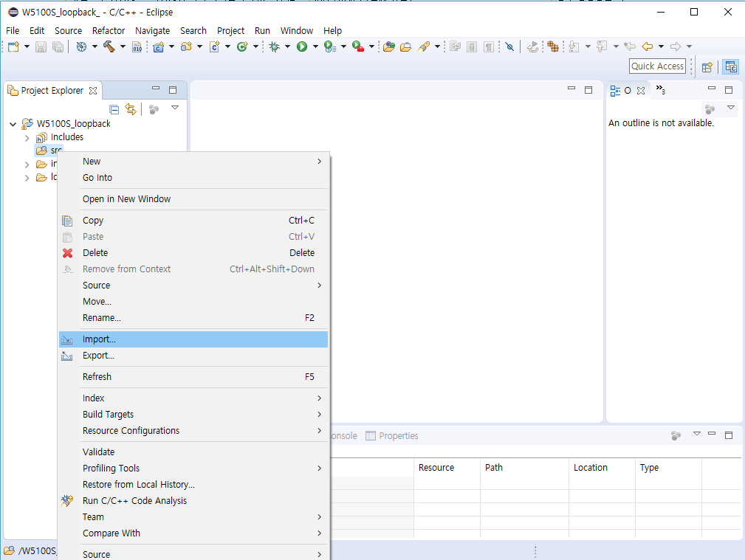745x560 pixels.
Task: Click Back yellow arrow in toolbar
Action: [x=648, y=46]
